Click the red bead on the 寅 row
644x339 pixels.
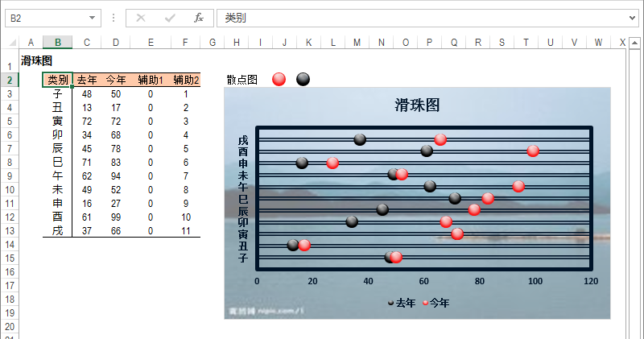(457, 234)
